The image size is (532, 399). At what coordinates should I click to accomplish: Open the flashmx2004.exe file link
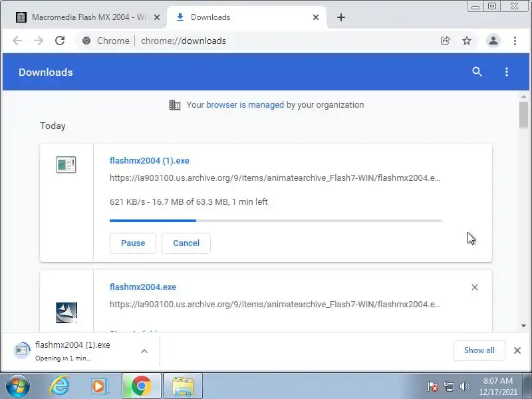[143, 287]
